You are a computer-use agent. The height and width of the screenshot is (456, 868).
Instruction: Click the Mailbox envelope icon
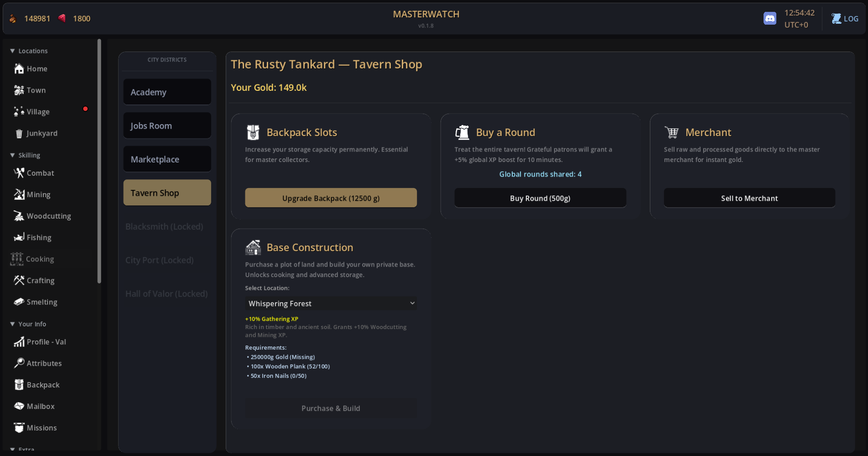(19, 406)
